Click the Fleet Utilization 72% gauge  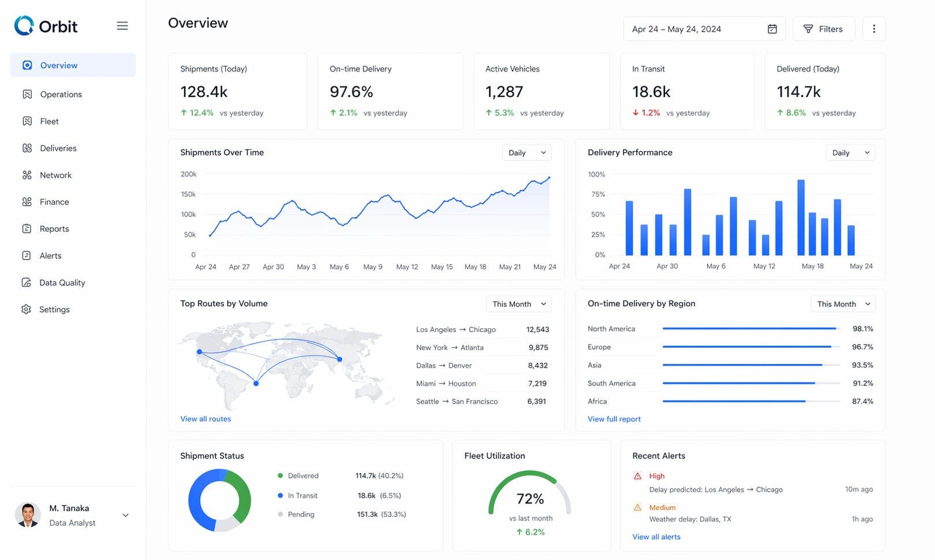click(x=530, y=493)
